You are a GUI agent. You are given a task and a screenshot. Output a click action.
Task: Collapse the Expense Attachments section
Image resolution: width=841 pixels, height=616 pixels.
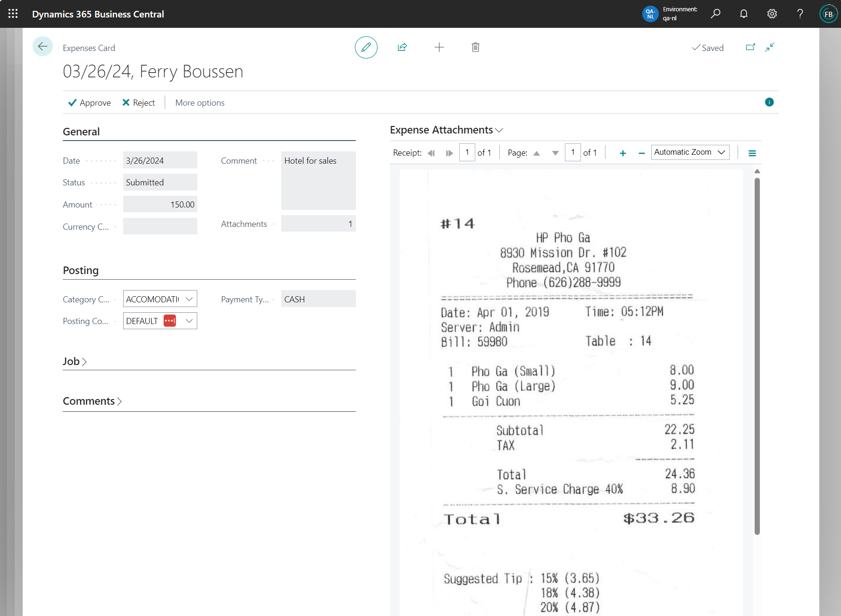[x=500, y=130]
